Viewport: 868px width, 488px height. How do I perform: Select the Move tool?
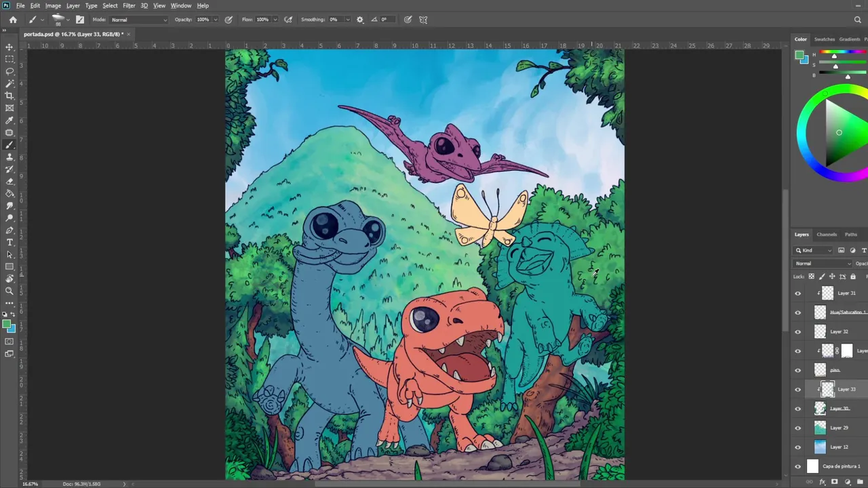pos(9,47)
